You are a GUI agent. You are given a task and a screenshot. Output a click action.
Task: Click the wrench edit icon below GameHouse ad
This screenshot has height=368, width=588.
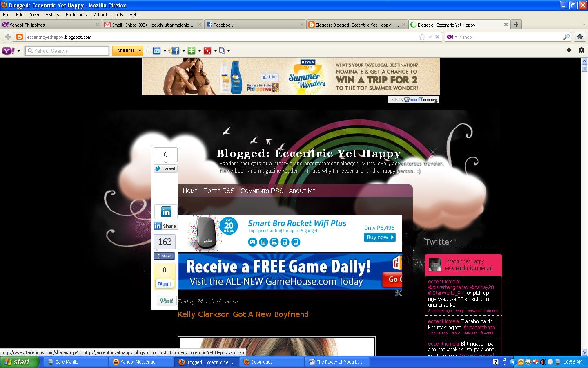[398, 293]
